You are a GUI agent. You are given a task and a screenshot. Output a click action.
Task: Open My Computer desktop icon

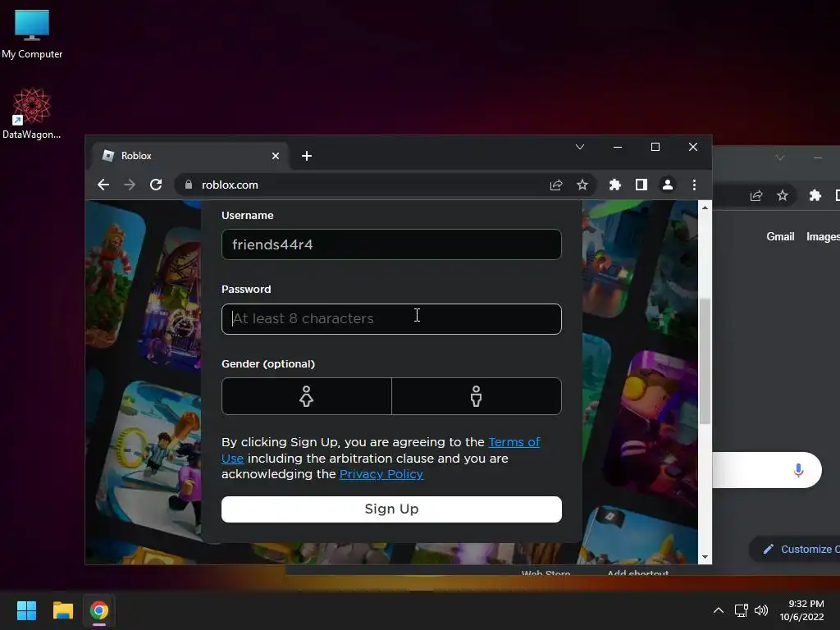coord(32,34)
